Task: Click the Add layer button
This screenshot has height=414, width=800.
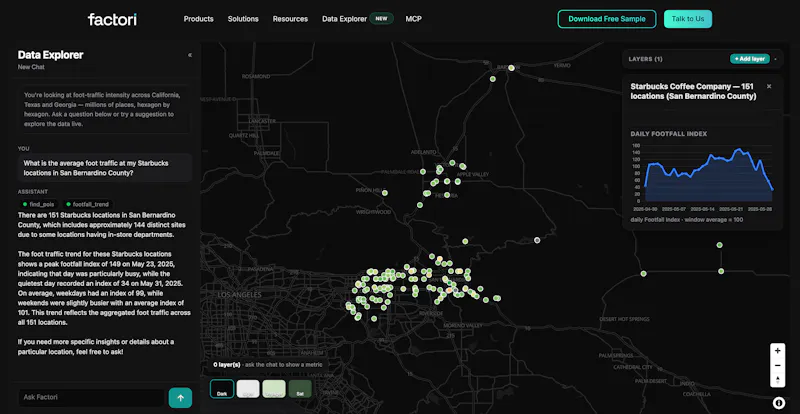Action: 749,59
